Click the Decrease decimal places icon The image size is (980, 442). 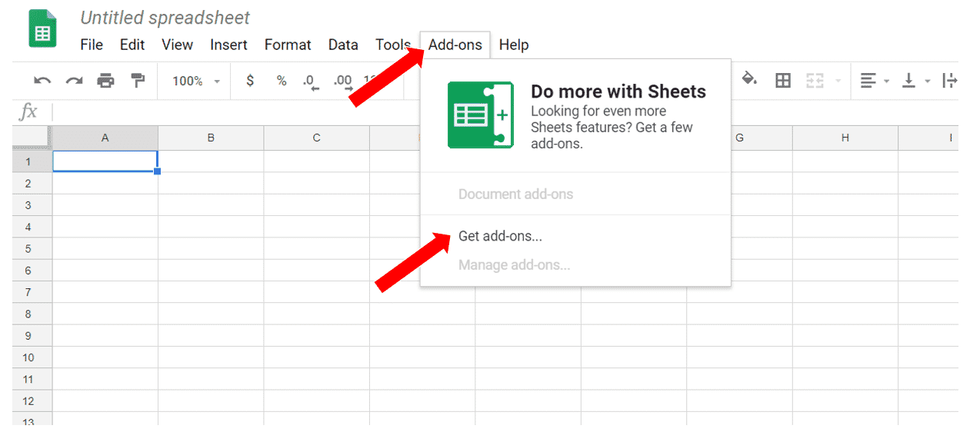[x=311, y=81]
